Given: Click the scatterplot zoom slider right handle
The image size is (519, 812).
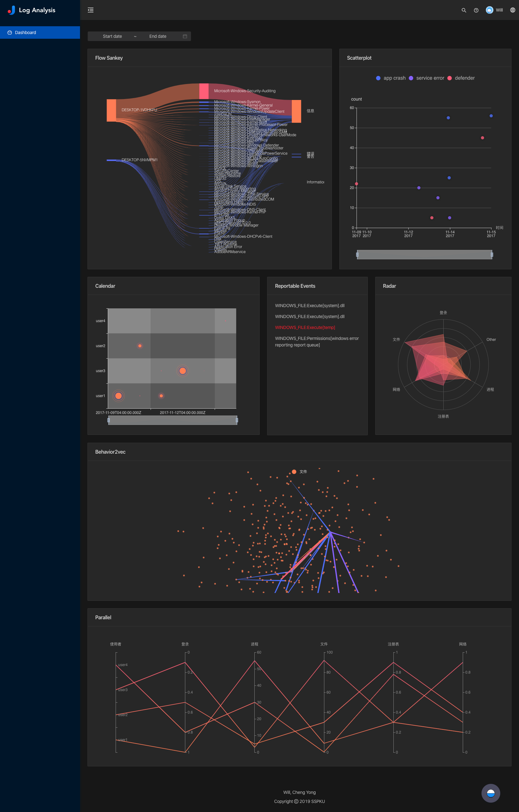Looking at the screenshot, I should tap(492, 255).
